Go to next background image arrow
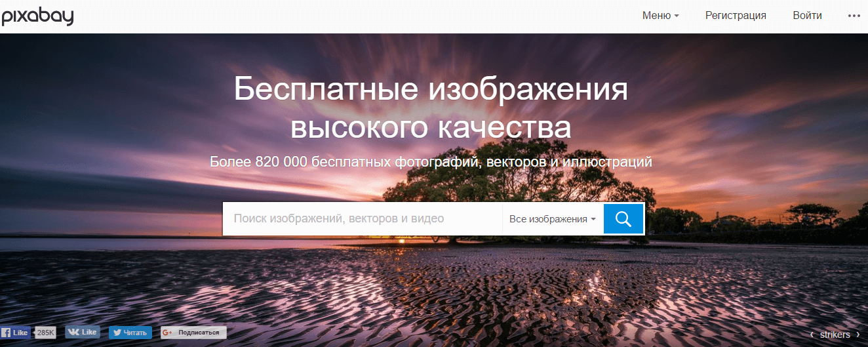The image size is (868, 347). [x=858, y=335]
